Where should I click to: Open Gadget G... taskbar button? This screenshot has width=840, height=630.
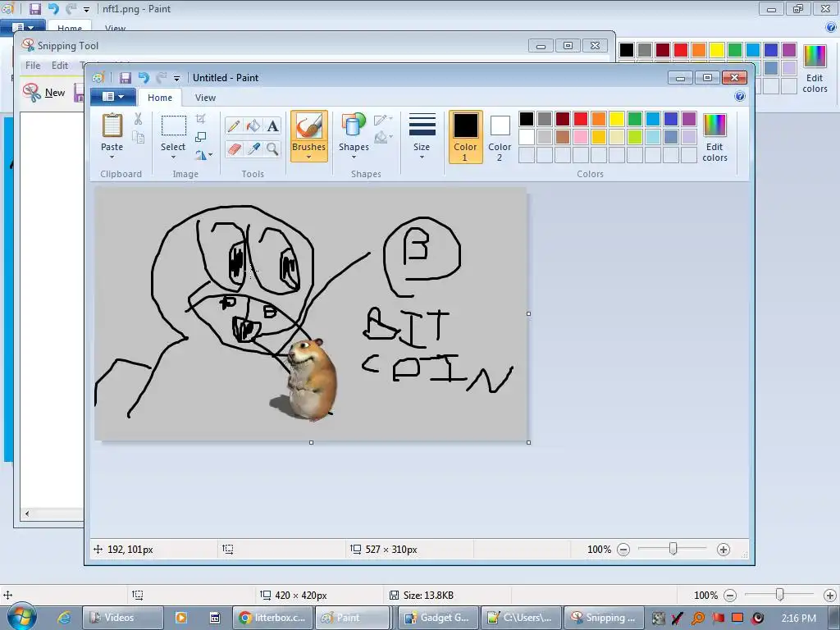pyautogui.click(x=439, y=618)
